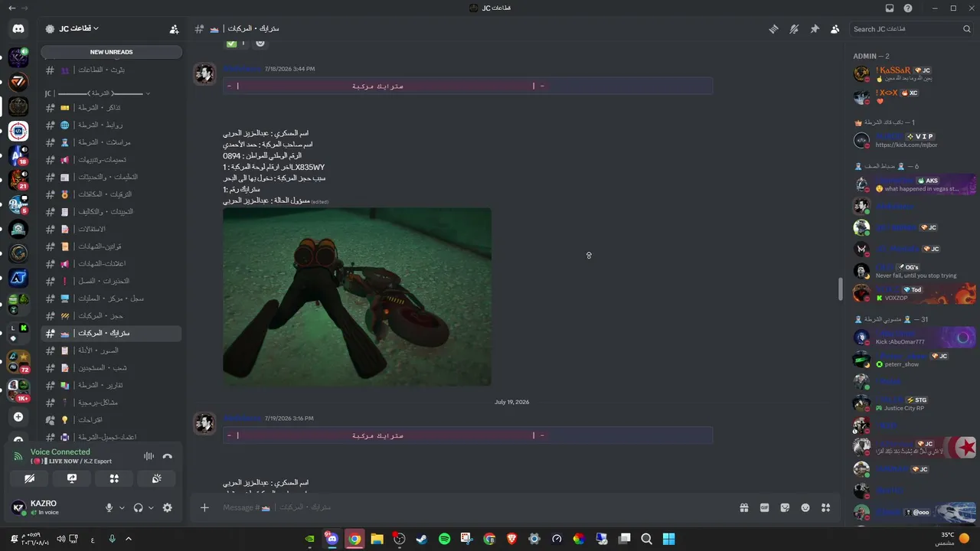Open the Threads icon in channel header

coord(773,29)
